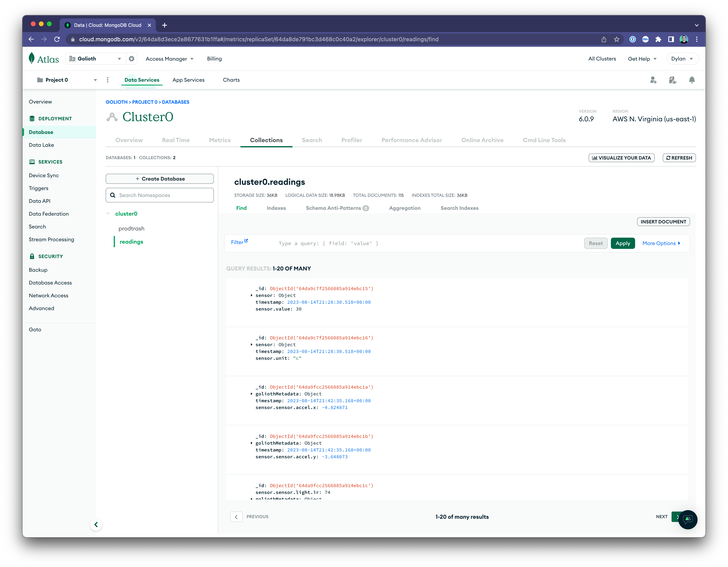Click browser back arrow
Image resolution: width=728 pixels, height=567 pixels.
point(31,39)
